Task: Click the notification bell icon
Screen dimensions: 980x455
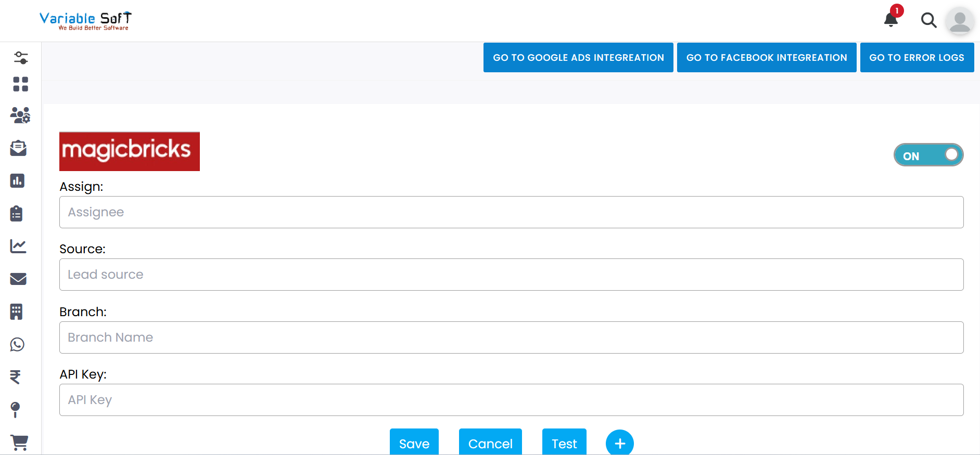Action: pos(890,20)
